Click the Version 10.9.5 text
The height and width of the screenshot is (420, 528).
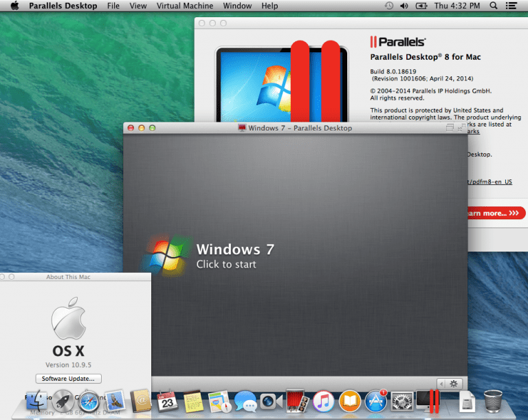tap(68, 365)
